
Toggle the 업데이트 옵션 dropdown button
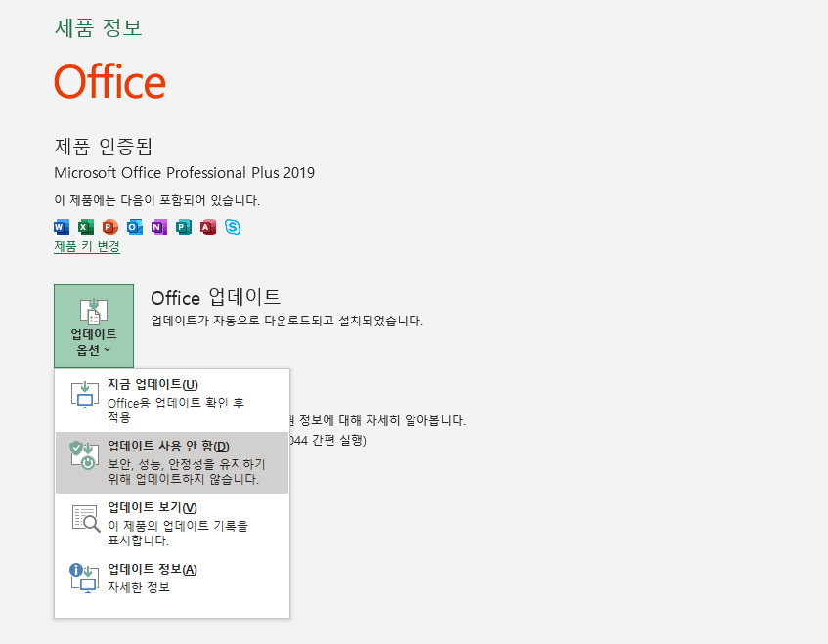pos(94,326)
